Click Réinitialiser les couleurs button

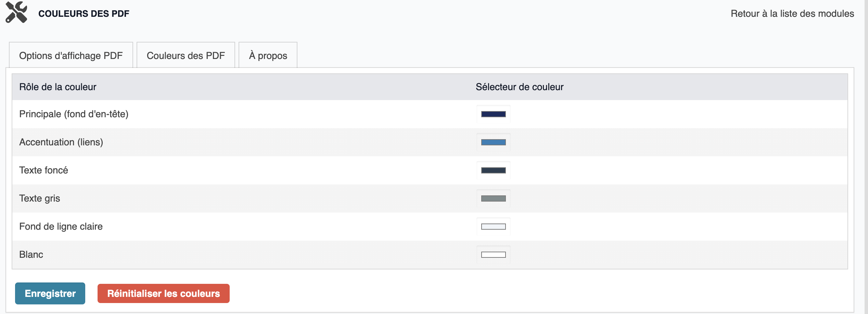[x=164, y=293]
